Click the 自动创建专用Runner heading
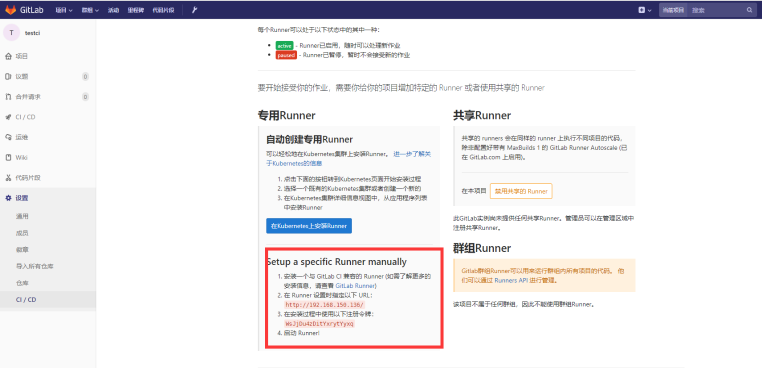Viewport: 762px width, 368px height. tap(309, 140)
